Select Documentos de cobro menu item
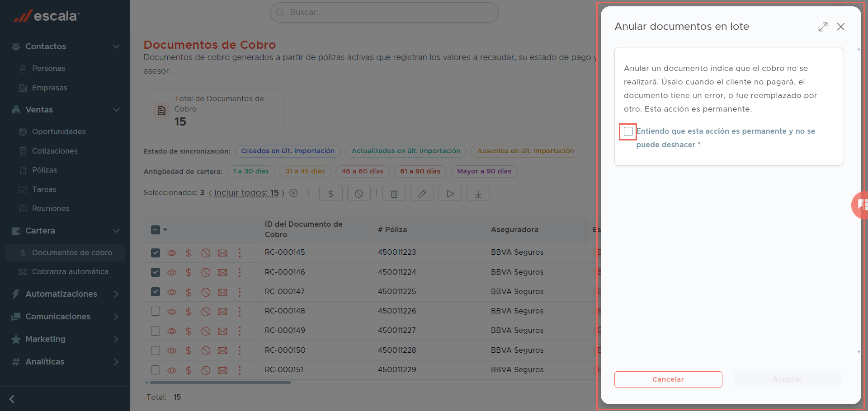 click(65, 252)
